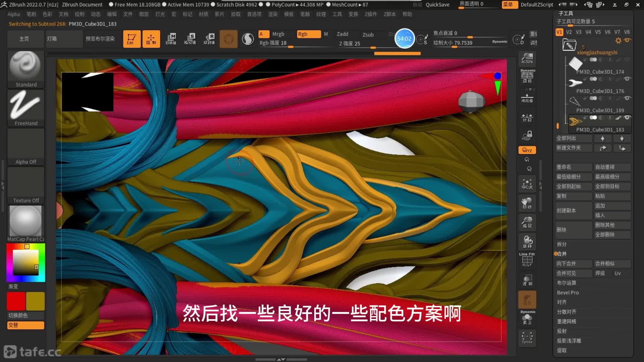Expand the Bevel Pro section
The height and width of the screenshot is (362, 644).
[568, 293]
